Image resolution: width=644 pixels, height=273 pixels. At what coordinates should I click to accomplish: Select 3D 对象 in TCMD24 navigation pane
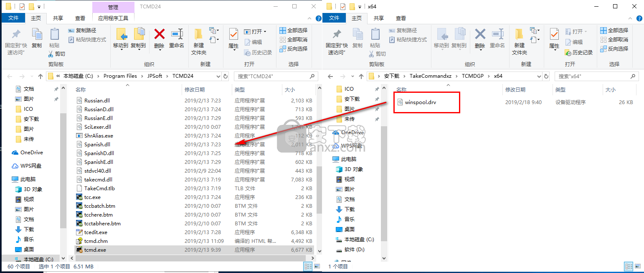[x=29, y=189]
